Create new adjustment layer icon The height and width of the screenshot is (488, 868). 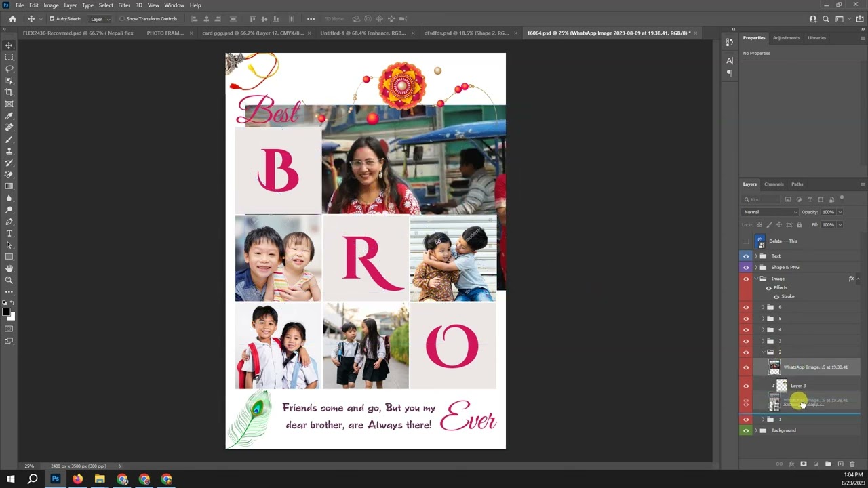point(816,464)
